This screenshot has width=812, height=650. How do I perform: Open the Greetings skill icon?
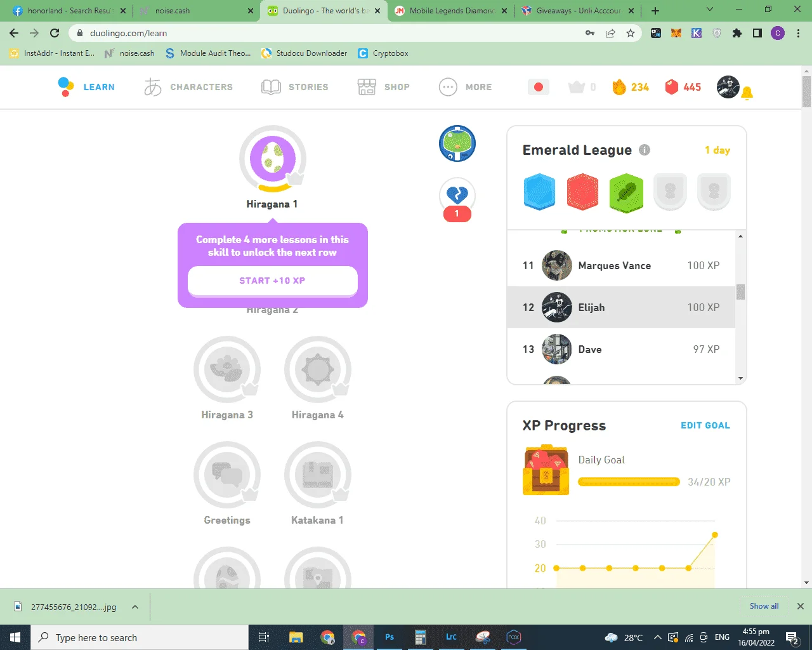pyautogui.click(x=227, y=475)
